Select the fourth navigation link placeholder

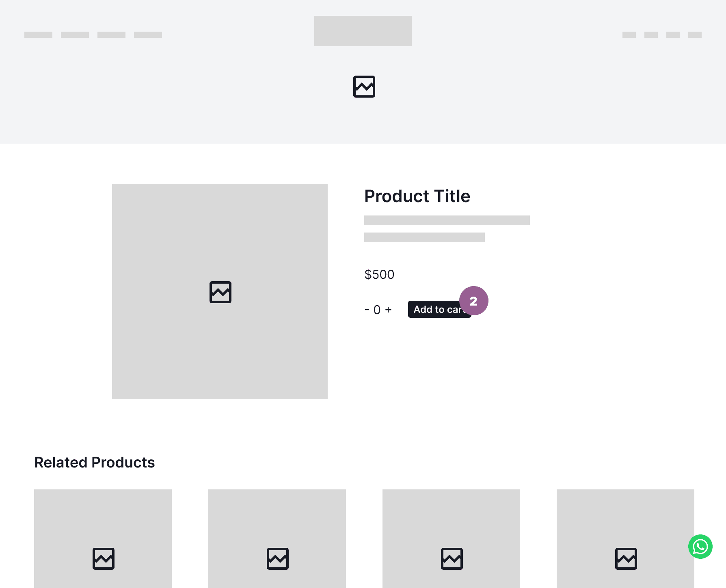click(x=148, y=35)
